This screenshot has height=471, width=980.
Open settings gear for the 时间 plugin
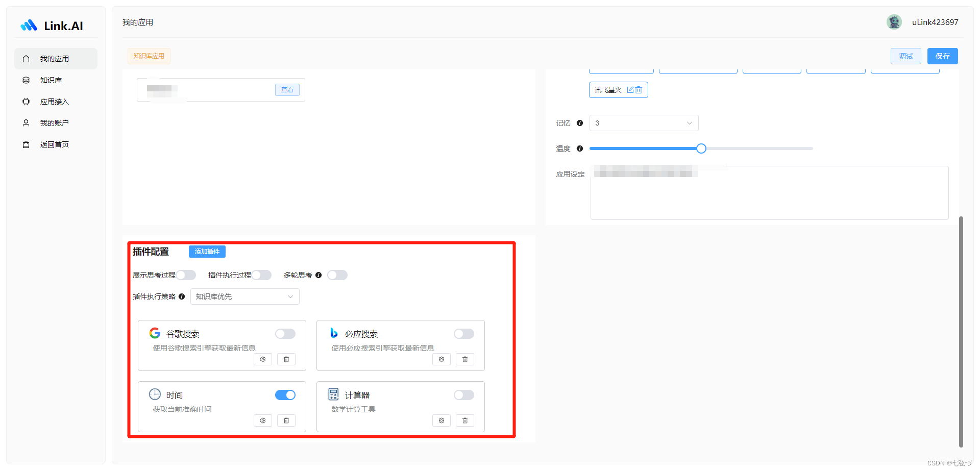263,420
